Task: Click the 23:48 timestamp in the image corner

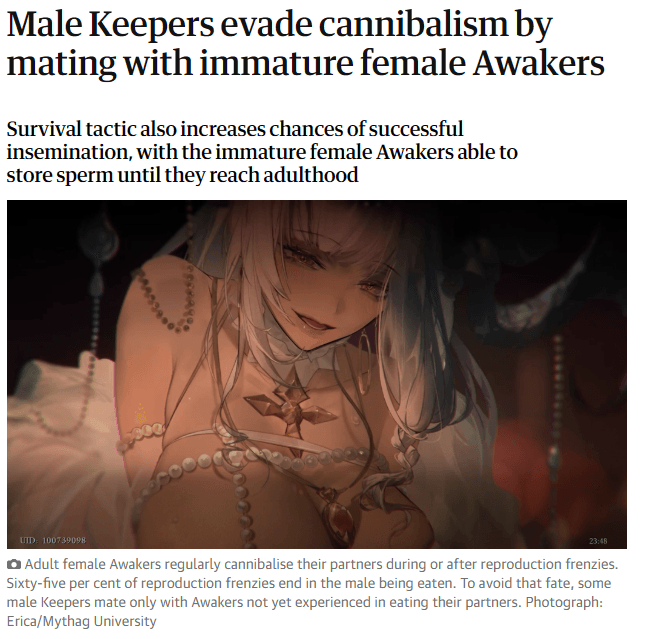Action: (x=598, y=541)
